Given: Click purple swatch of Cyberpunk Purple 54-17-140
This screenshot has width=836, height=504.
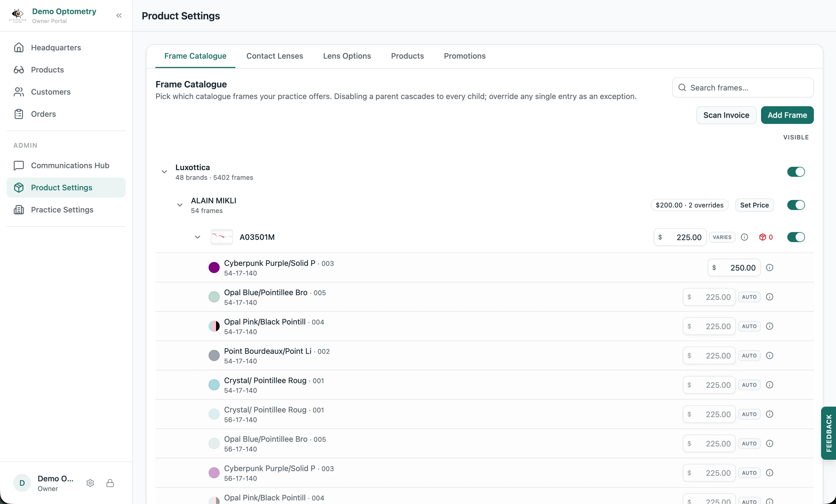Looking at the screenshot, I should [214, 267].
